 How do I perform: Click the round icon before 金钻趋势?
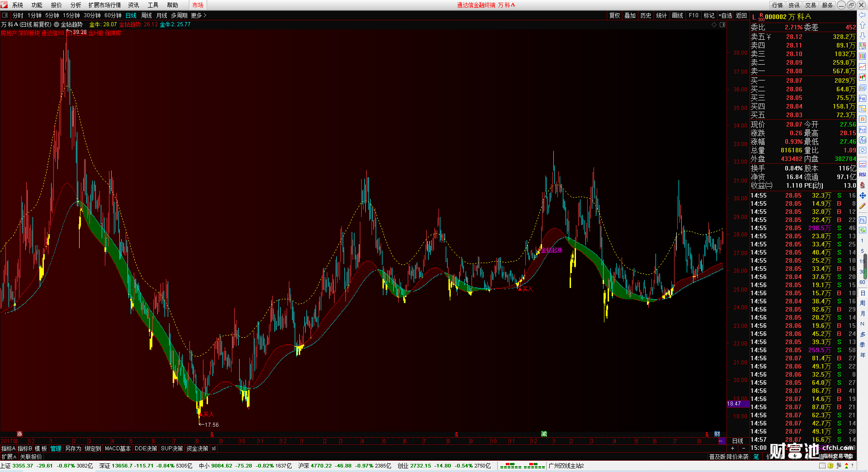tap(57, 24)
